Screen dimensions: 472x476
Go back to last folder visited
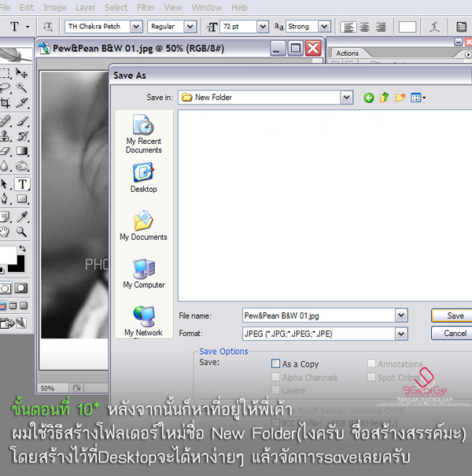pyautogui.click(x=369, y=98)
